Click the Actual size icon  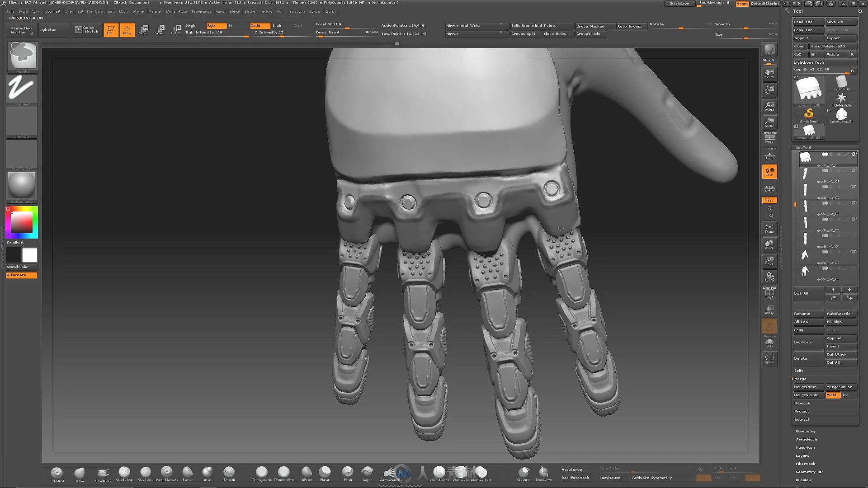point(769,106)
